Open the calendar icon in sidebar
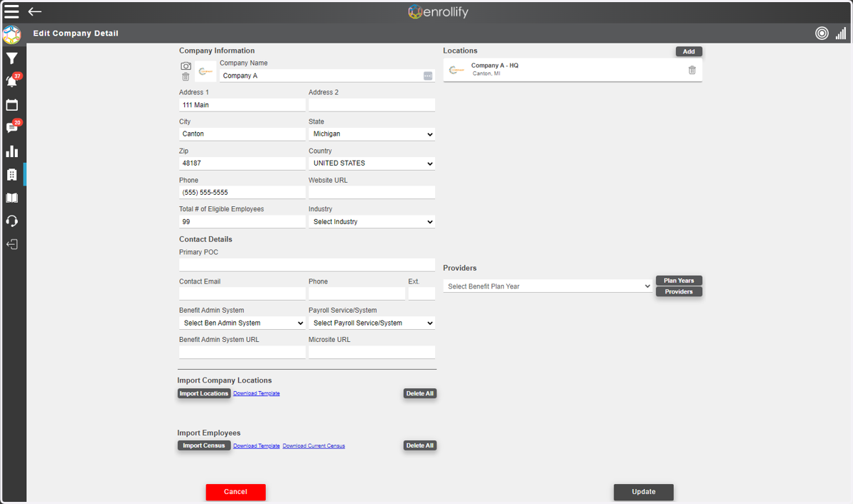853x504 pixels. click(12, 104)
